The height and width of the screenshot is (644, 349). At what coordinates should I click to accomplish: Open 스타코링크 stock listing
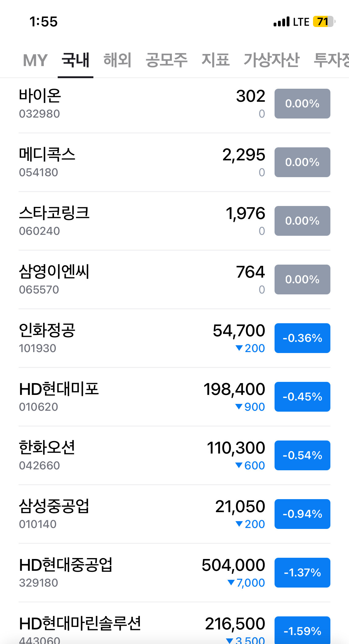54,213
